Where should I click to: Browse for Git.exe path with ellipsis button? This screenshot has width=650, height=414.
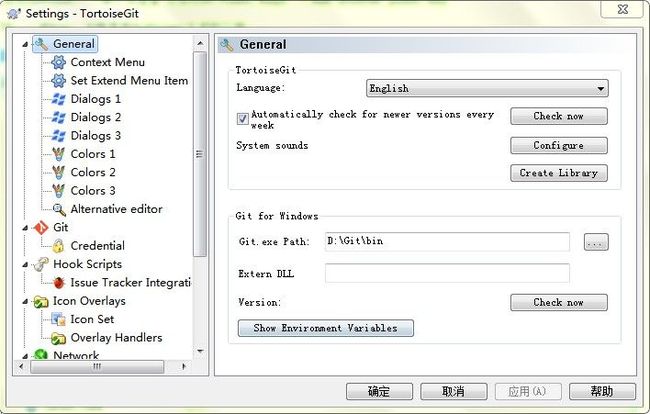click(596, 242)
